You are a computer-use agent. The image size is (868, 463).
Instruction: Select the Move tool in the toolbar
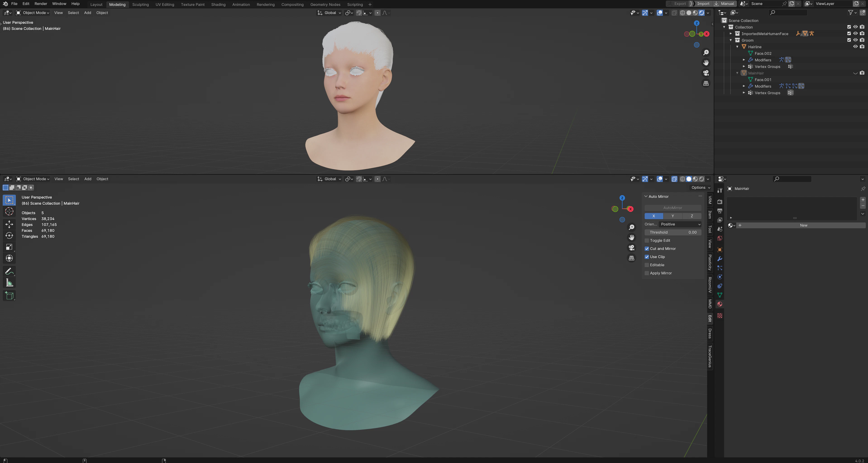[9, 224]
